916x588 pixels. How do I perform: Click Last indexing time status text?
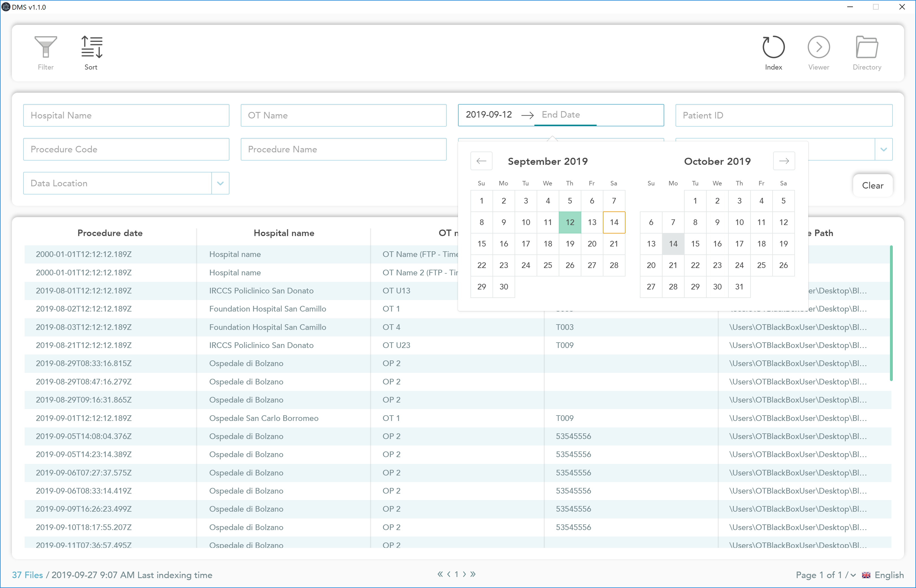(175, 575)
